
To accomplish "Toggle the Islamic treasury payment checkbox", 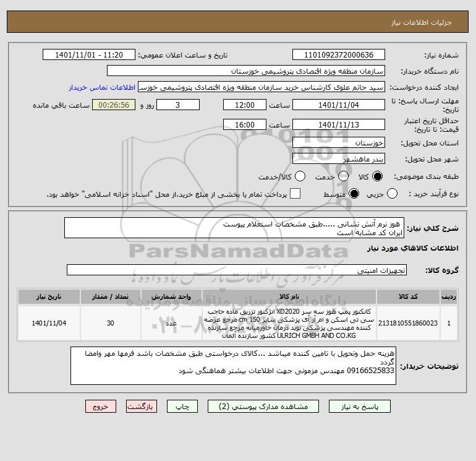I will pos(295,194).
